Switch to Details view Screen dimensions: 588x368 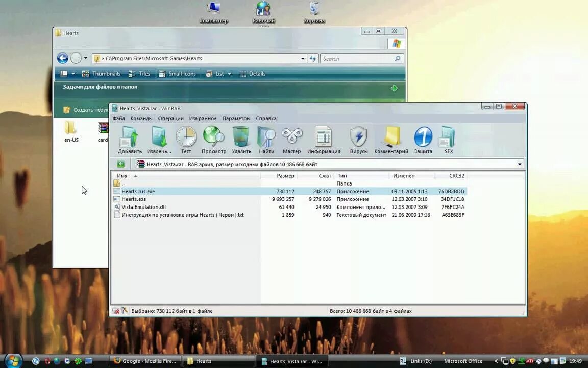(x=253, y=74)
